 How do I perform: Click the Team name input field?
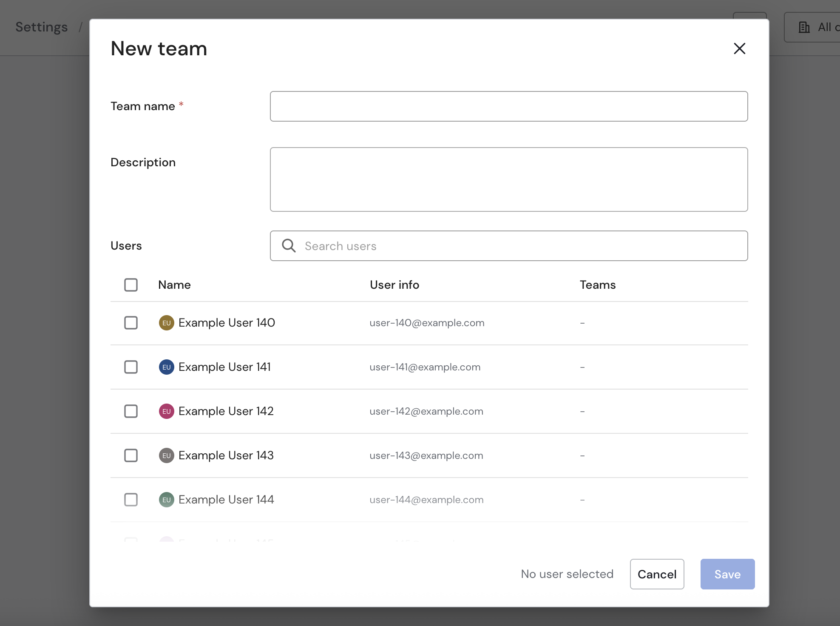508,106
